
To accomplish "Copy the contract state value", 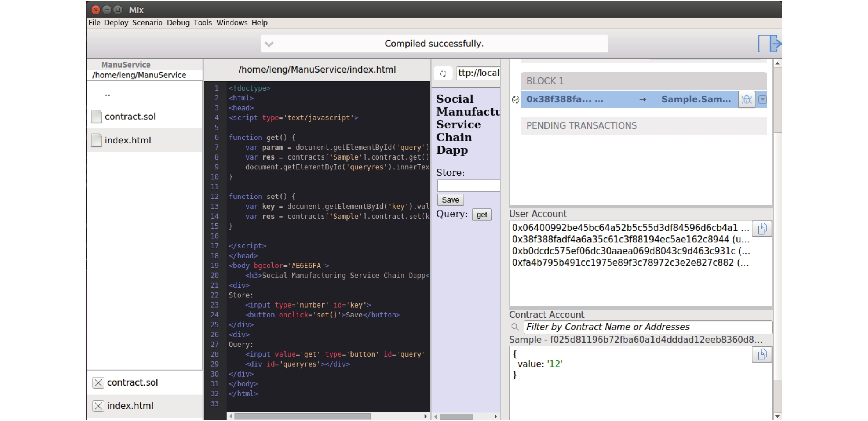I will [x=762, y=355].
